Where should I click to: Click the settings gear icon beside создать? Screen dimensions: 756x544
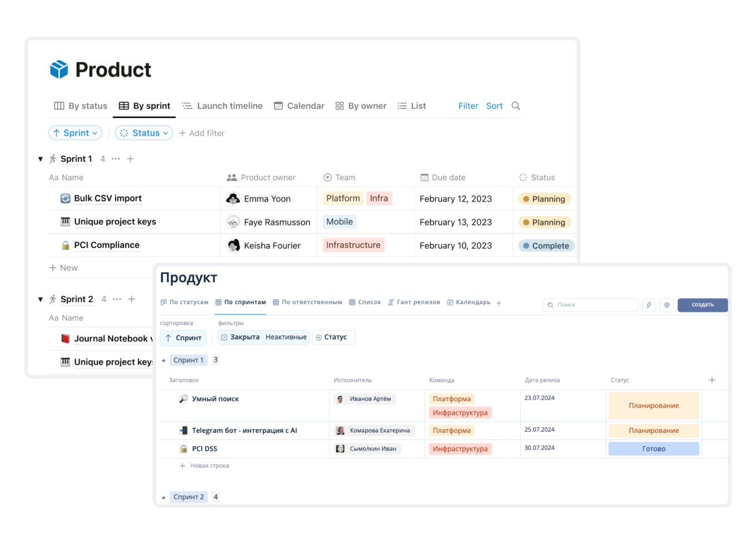click(667, 305)
